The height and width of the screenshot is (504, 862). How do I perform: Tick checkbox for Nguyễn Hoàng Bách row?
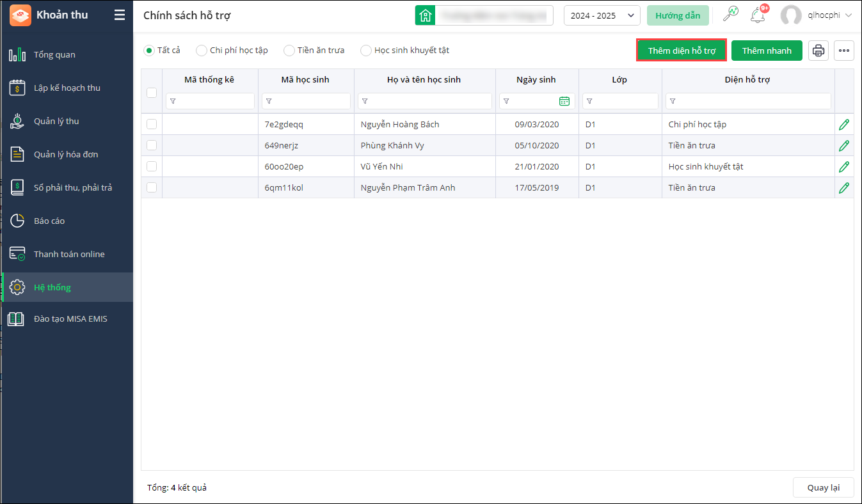point(152,124)
